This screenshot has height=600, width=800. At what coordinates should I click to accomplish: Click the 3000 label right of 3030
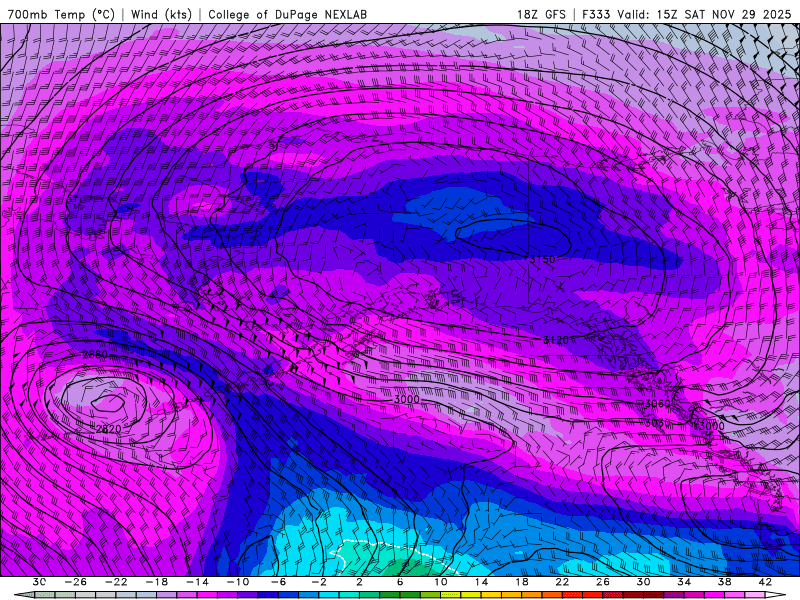pyautogui.click(x=711, y=426)
